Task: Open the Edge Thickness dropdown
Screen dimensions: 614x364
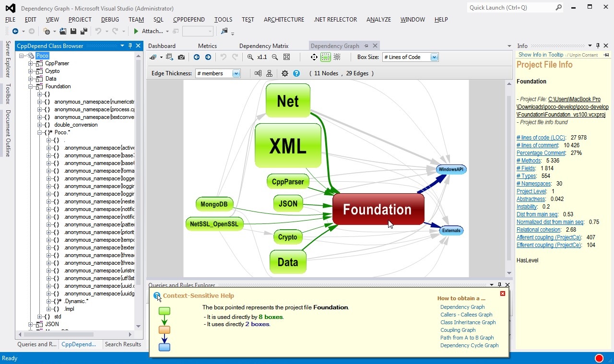Action: 236,73
